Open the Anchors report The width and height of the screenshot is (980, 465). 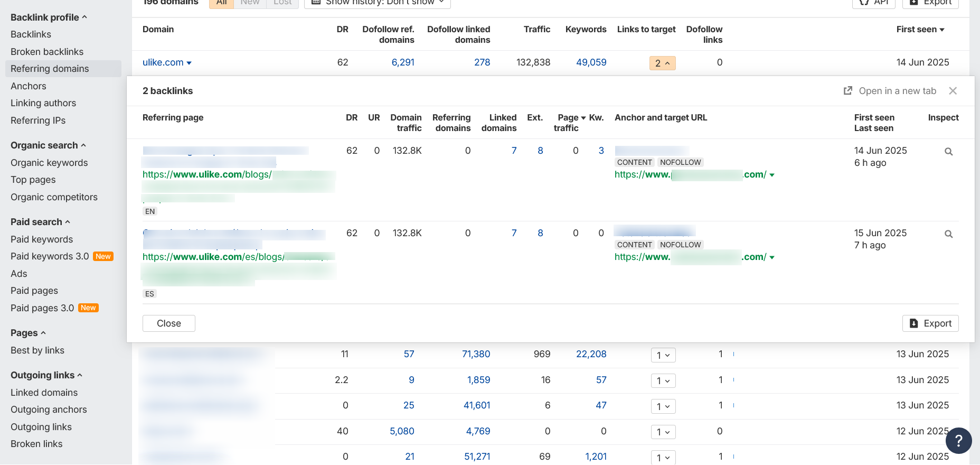click(x=29, y=86)
